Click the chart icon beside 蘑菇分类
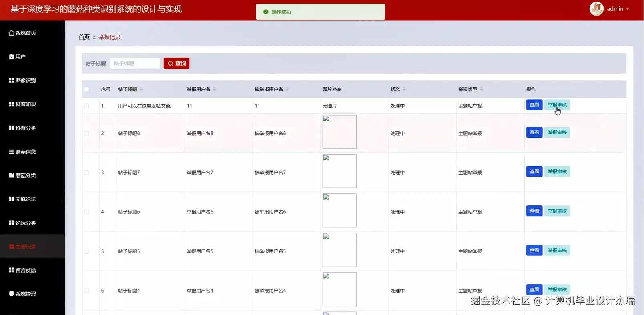 tap(11, 175)
